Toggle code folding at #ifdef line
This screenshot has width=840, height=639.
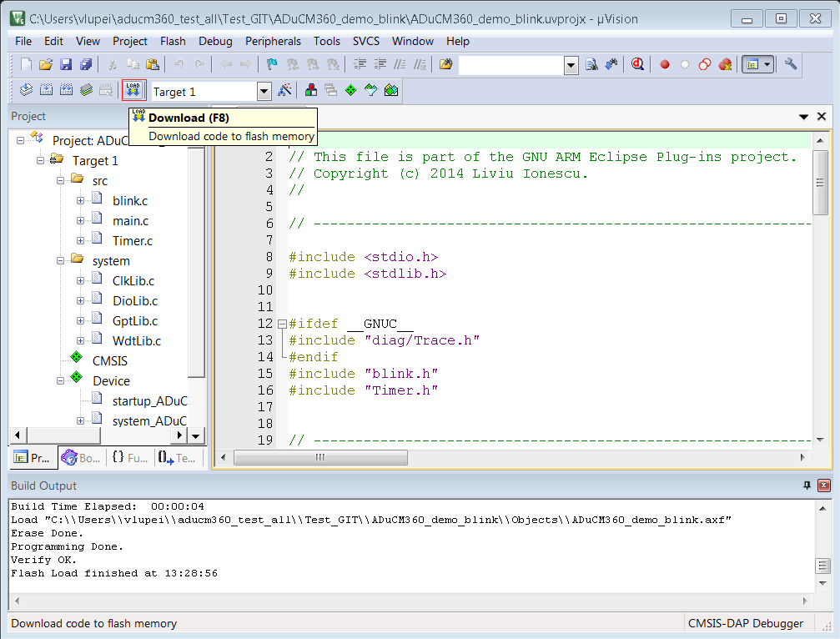pyautogui.click(x=282, y=324)
